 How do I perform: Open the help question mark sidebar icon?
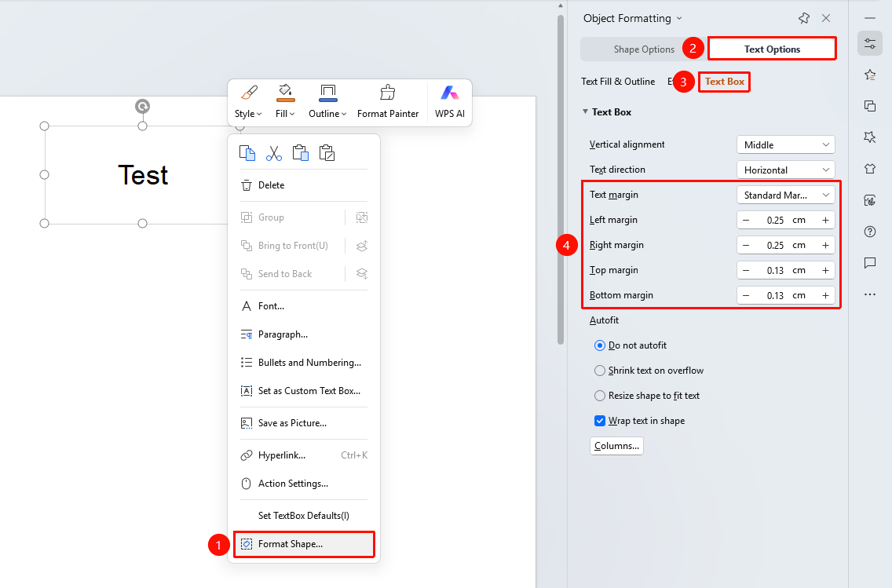pyautogui.click(x=870, y=232)
